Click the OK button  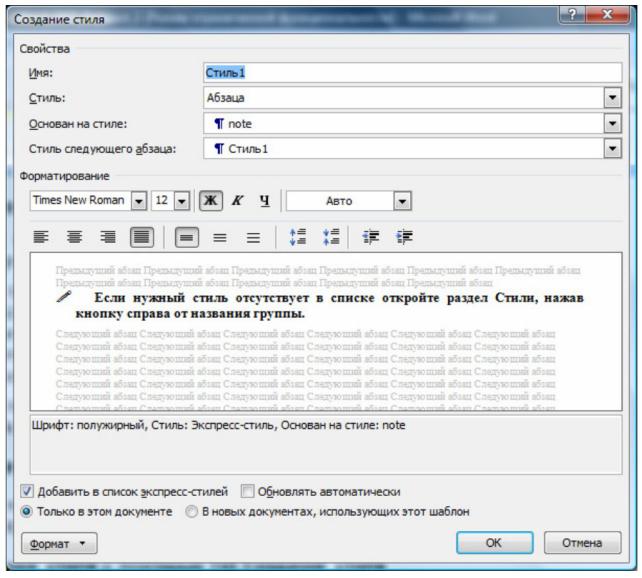tap(494, 543)
